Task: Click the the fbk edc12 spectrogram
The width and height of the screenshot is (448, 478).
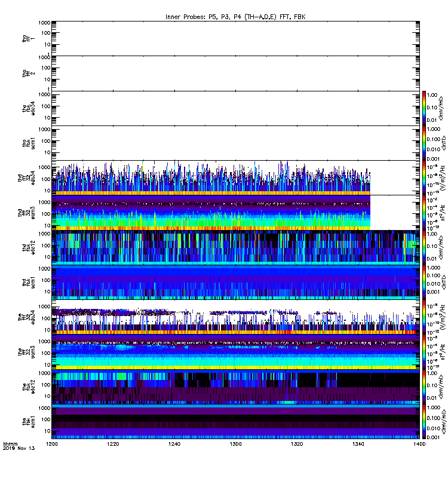Action: [x=235, y=387]
